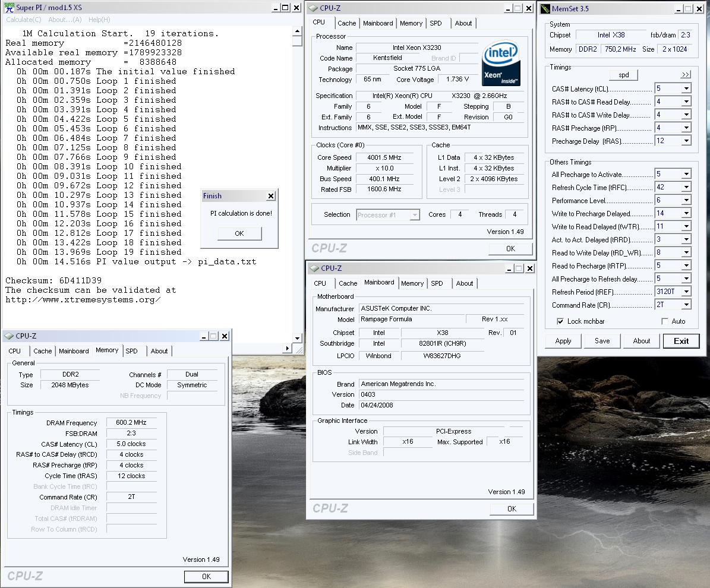
Task: Switch to Memory tab in top CPU-Z window
Action: 411,23
